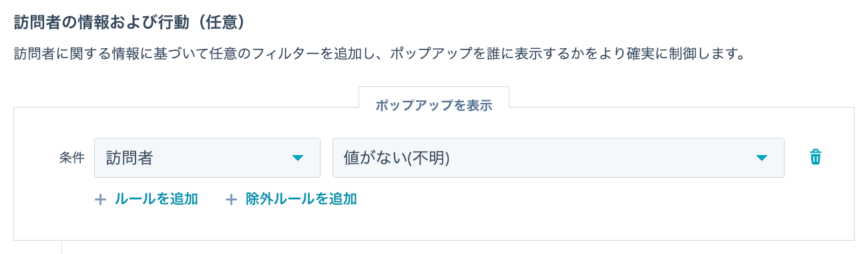This screenshot has width=868, height=254.
Task: Open the 訪問者 condition dropdown
Action: [x=207, y=158]
